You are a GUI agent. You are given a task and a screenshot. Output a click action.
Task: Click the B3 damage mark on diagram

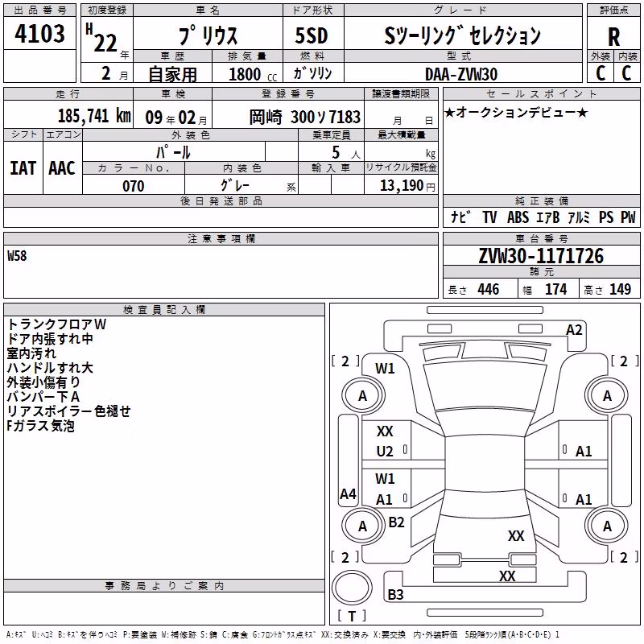pyautogui.click(x=395, y=594)
